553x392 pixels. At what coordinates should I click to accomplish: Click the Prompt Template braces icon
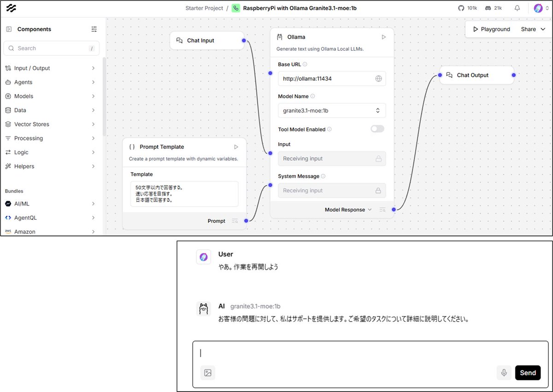pyautogui.click(x=132, y=147)
